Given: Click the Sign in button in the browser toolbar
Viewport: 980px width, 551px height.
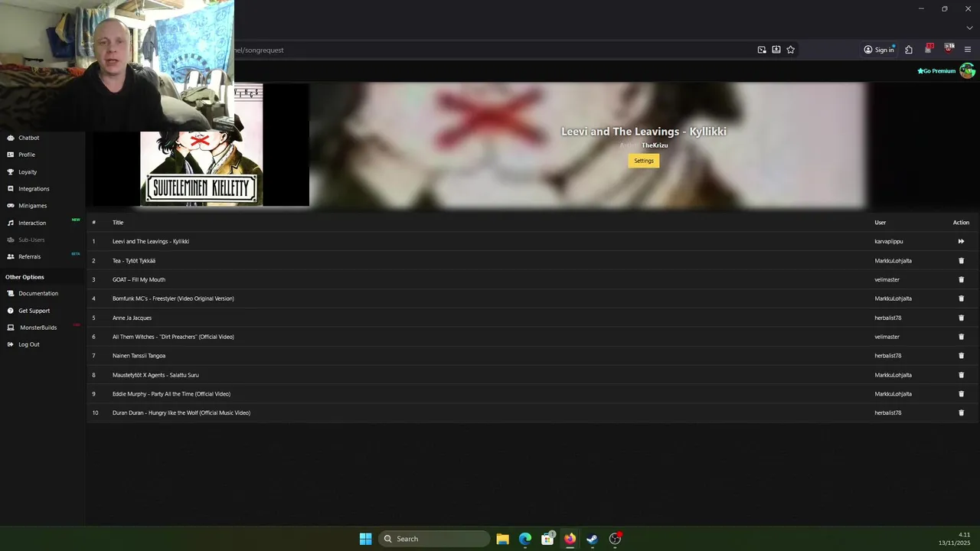Looking at the screenshot, I should point(879,50).
